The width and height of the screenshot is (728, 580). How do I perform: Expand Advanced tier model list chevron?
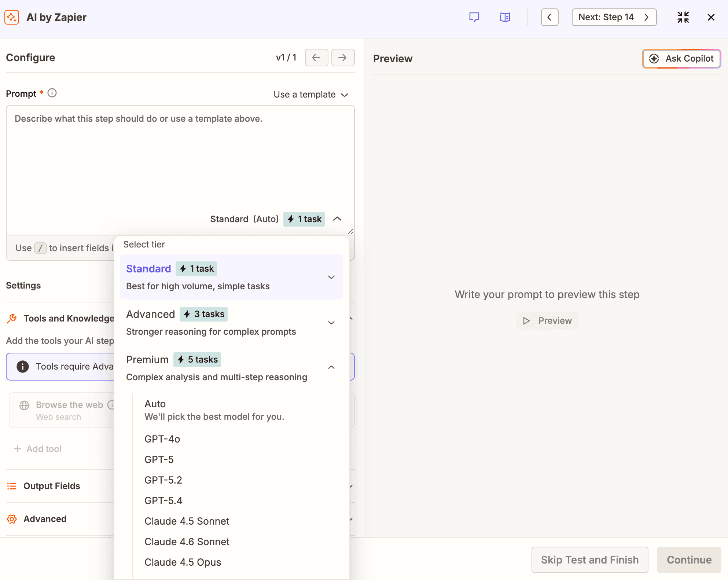[331, 323]
